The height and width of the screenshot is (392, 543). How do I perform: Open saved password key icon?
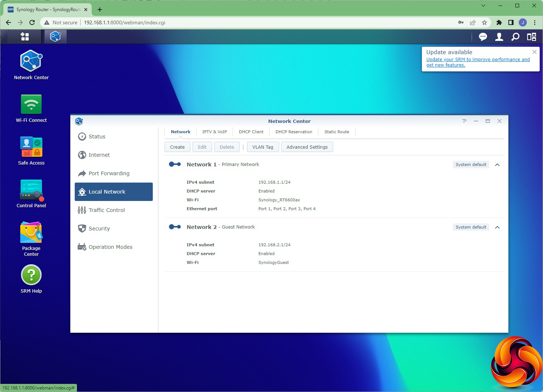click(x=461, y=22)
